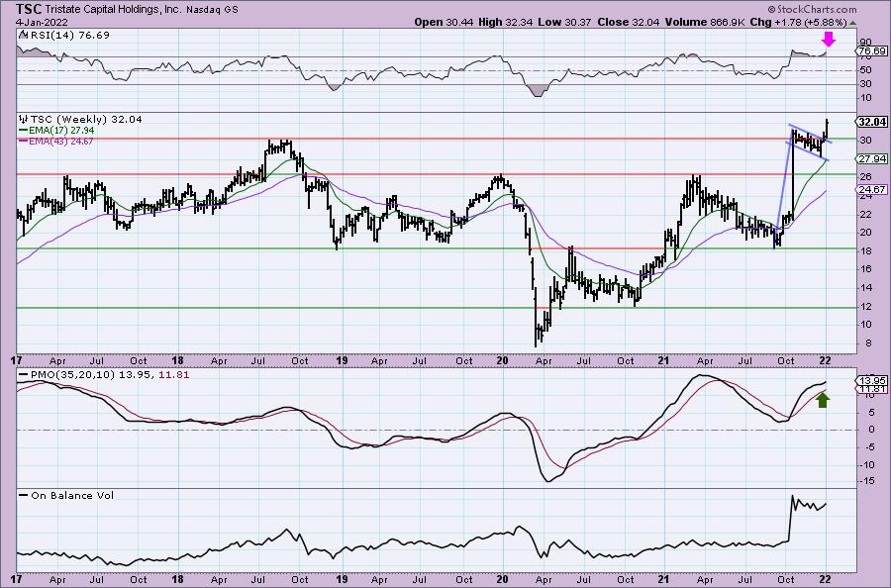Click the RSI line legend marker icon

pos(23,36)
